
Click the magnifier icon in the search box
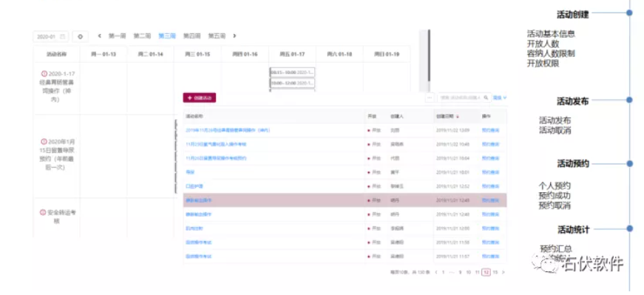[486, 98]
